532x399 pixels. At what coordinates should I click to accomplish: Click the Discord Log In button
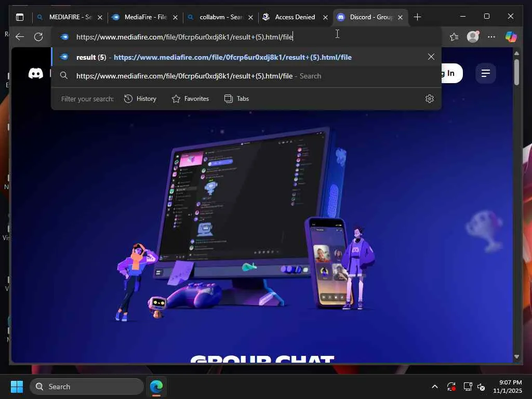tap(451, 73)
